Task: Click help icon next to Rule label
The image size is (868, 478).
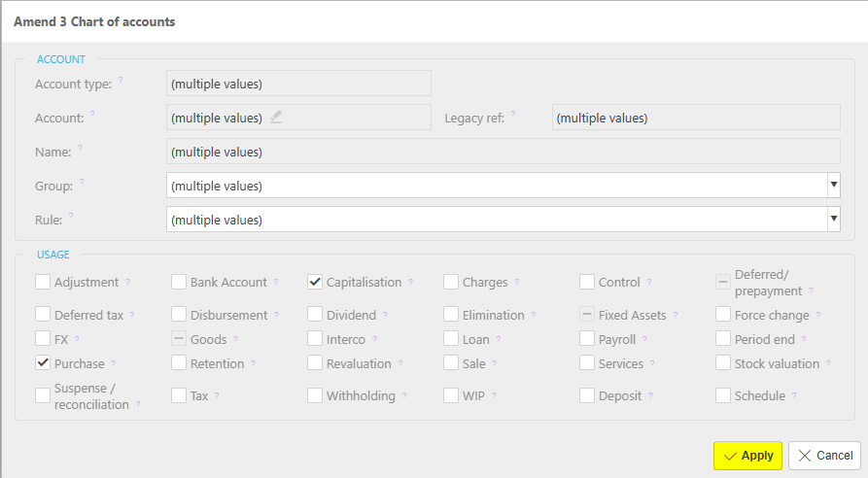Action: pyautogui.click(x=71, y=217)
